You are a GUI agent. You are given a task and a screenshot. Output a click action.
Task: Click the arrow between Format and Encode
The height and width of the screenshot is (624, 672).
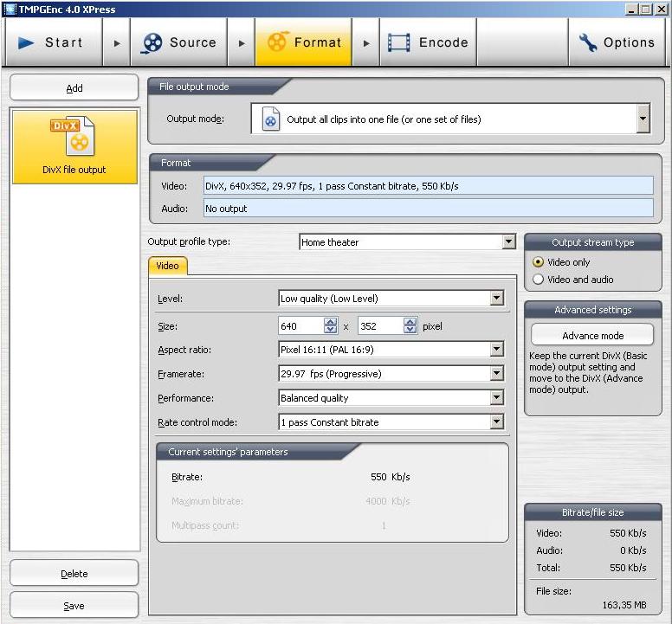366,42
